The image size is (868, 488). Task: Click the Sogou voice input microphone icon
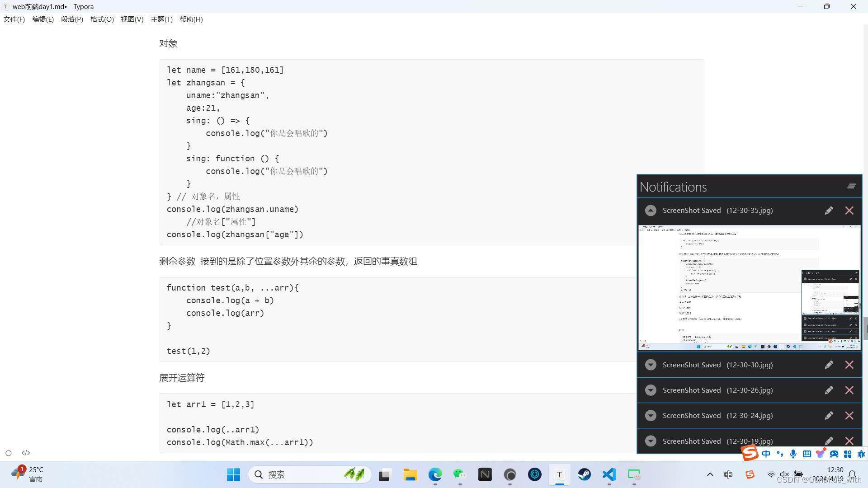point(793,454)
